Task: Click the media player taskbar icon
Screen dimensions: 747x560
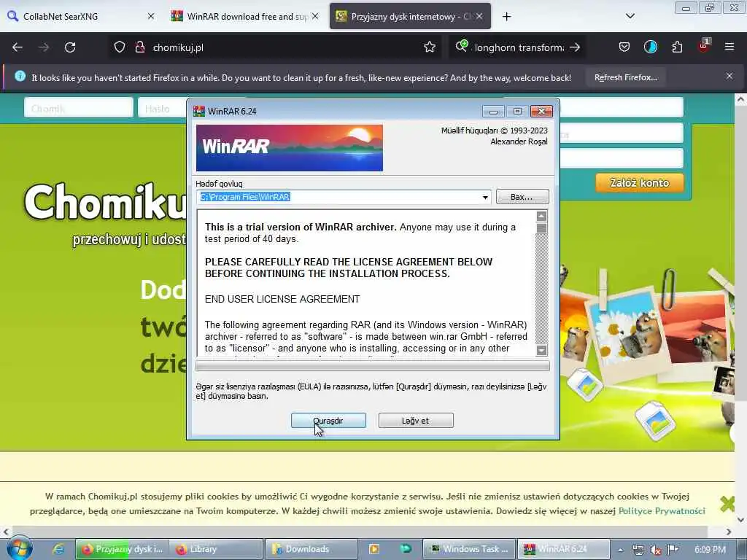Action: (x=374, y=549)
